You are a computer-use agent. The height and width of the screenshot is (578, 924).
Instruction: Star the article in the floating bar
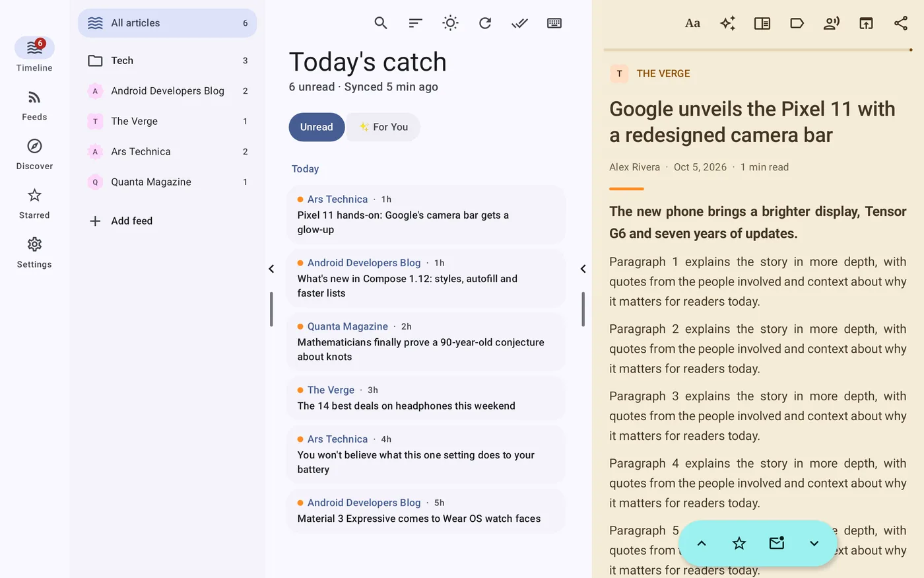tap(739, 543)
